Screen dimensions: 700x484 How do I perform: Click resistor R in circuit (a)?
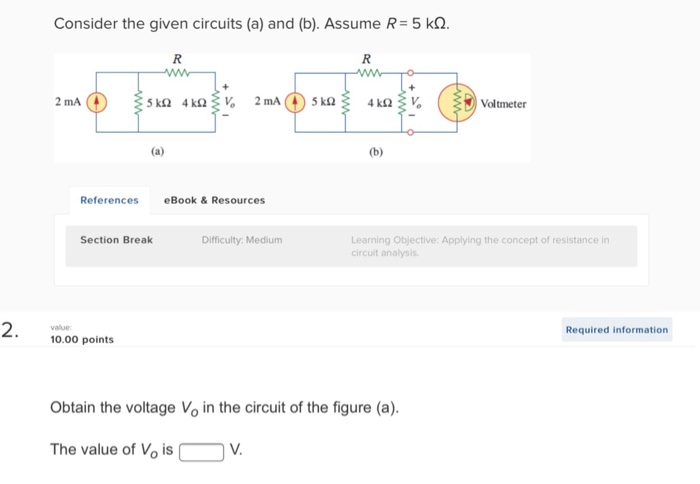click(177, 72)
